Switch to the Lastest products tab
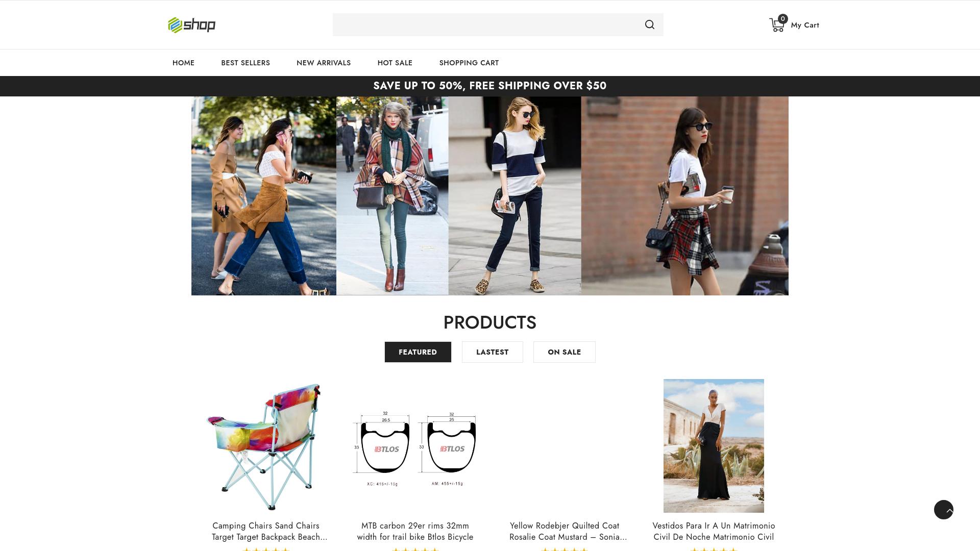Screen dimensions: 980x551 (492, 352)
